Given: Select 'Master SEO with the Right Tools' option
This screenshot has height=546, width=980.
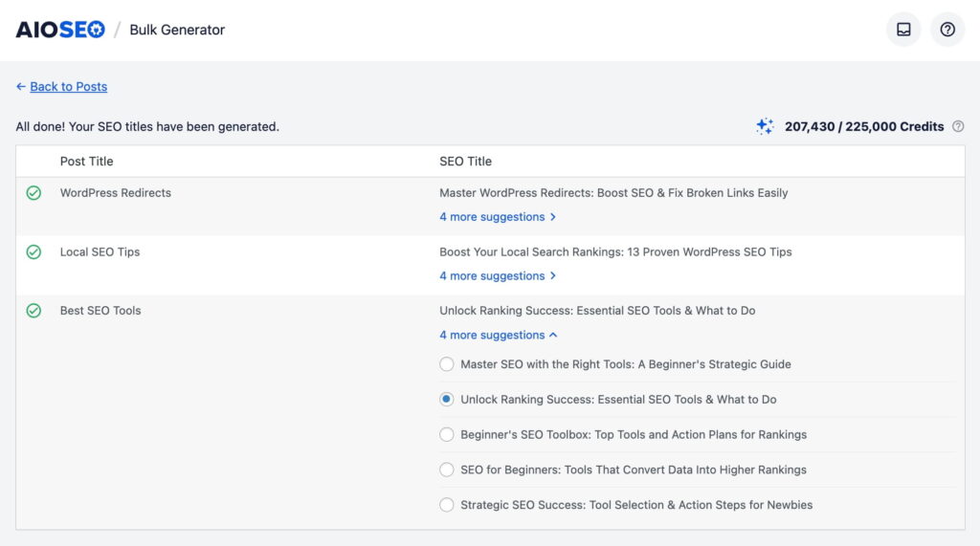Looking at the screenshot, I should click(447, 364).
